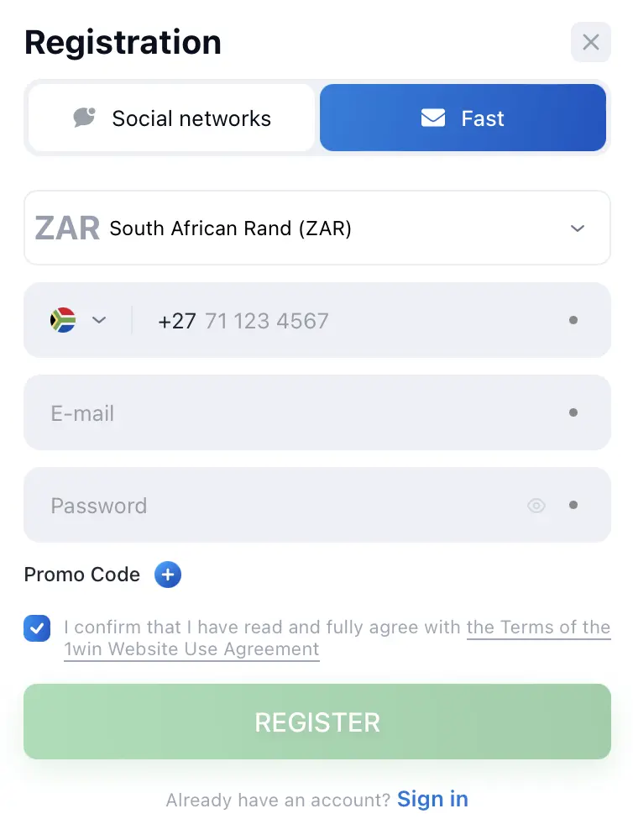The height and width of the screenshot is (840, 633).
Task: Click the South African flag icon
Action: (62, 320)
